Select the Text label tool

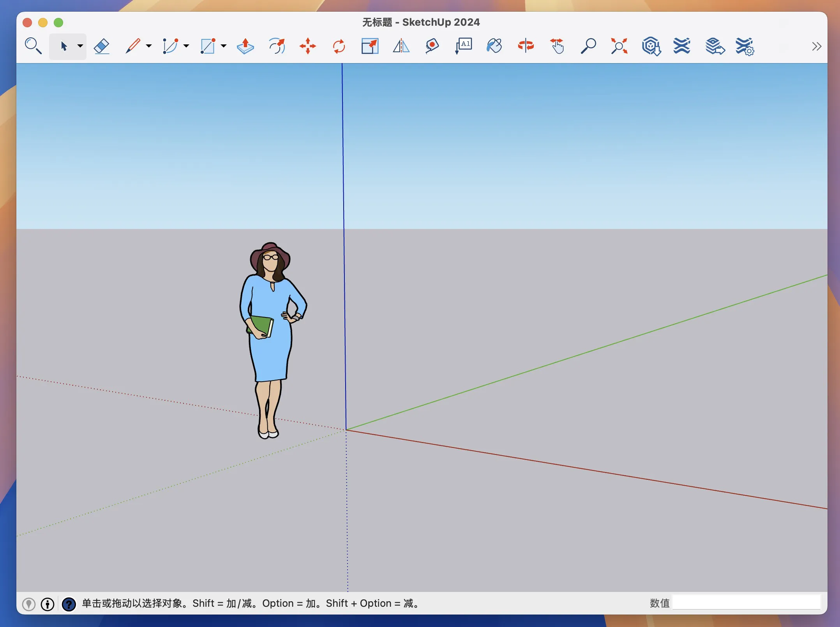(464, 46)
